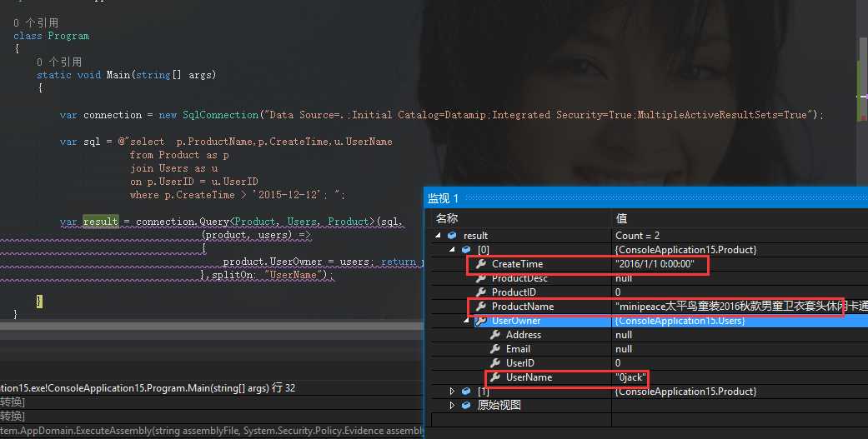The image size is (868, 439).
Task: Collapse the result node in watch window
Action: (x=439, y=236)
